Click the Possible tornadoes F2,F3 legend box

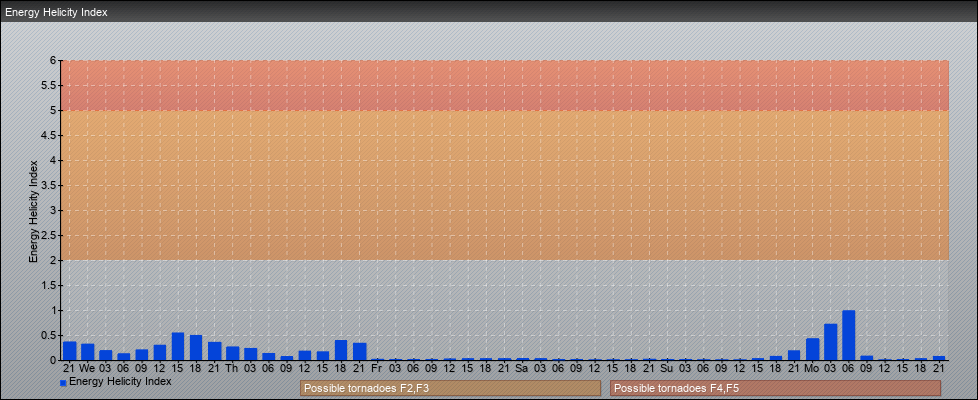(450, 388)
